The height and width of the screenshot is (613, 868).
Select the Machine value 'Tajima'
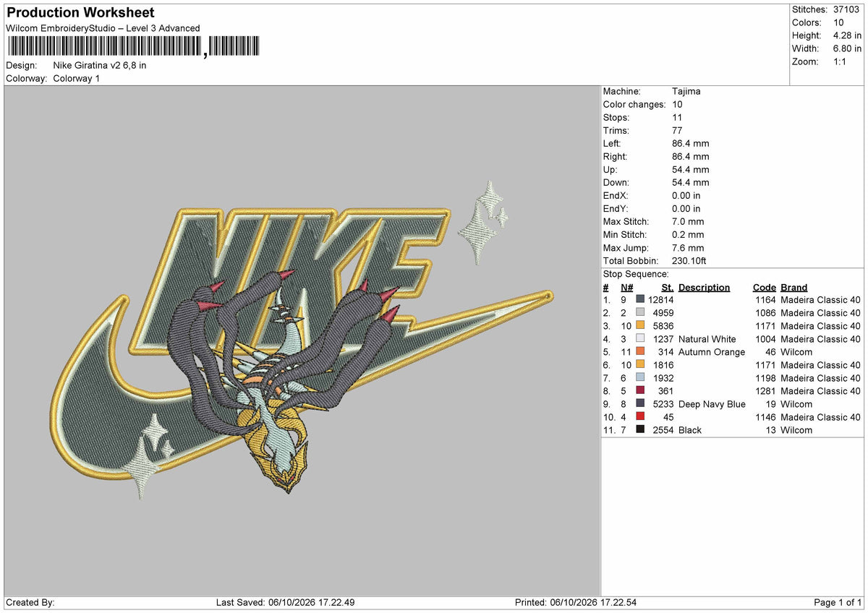point(686,91)
